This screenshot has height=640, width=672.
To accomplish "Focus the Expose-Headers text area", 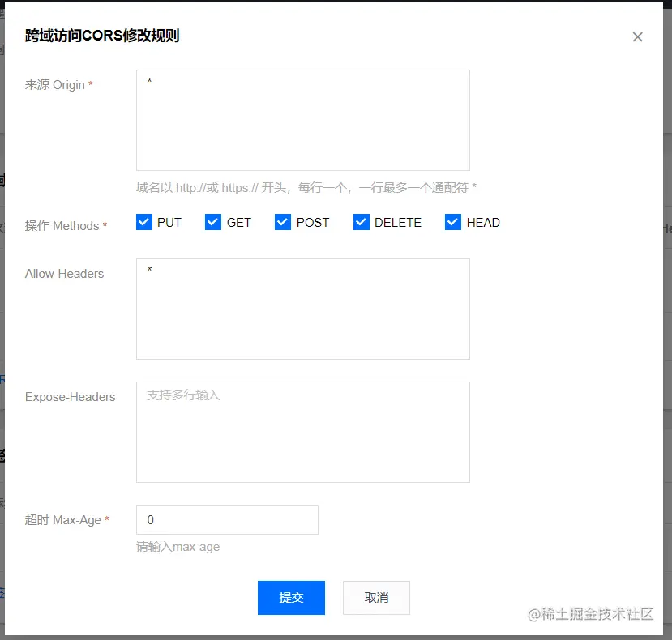I will (x=303, y=433).
